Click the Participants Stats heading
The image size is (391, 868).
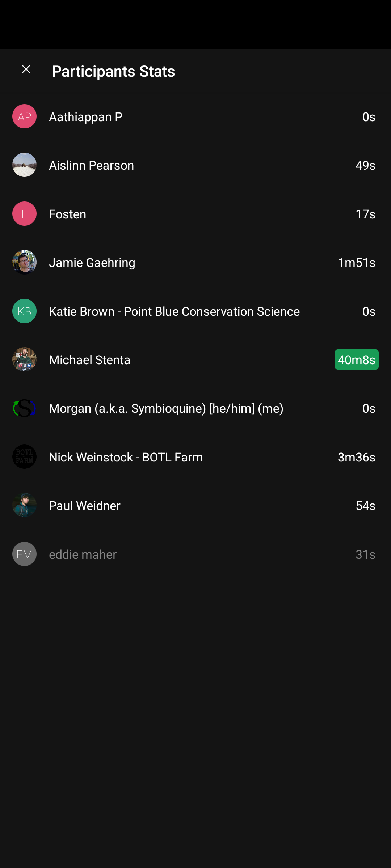pyautogui.click(x=113, y=71)
